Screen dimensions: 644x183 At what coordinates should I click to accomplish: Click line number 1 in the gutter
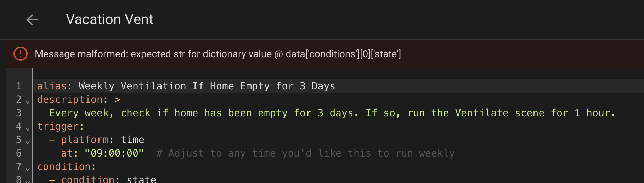(19, 86)
